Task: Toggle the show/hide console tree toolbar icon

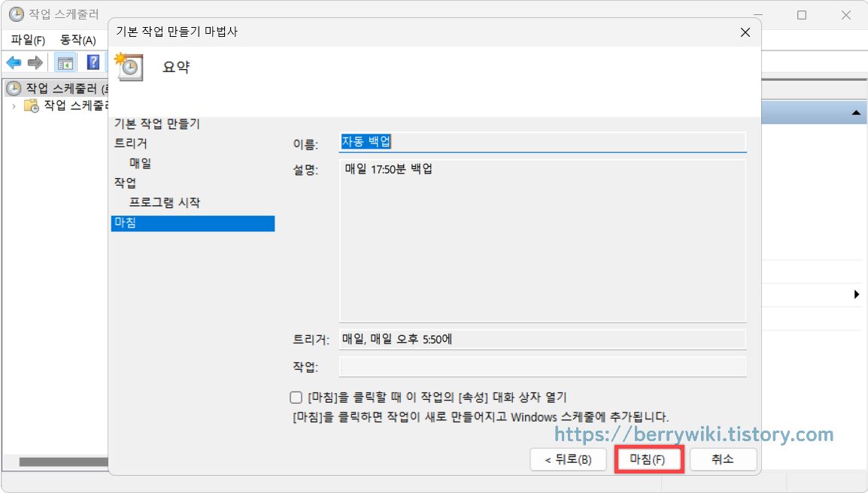Action: (65, 62)
